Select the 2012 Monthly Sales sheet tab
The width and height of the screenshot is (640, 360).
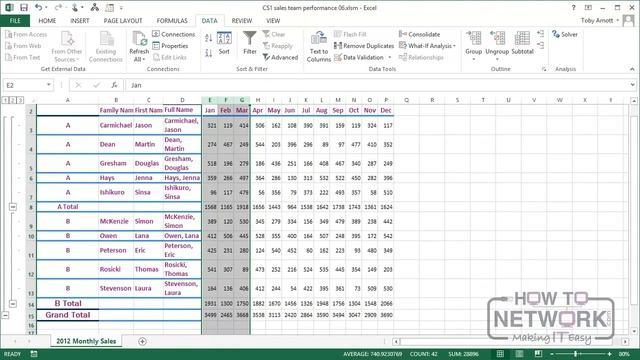[x=86, y=341]
